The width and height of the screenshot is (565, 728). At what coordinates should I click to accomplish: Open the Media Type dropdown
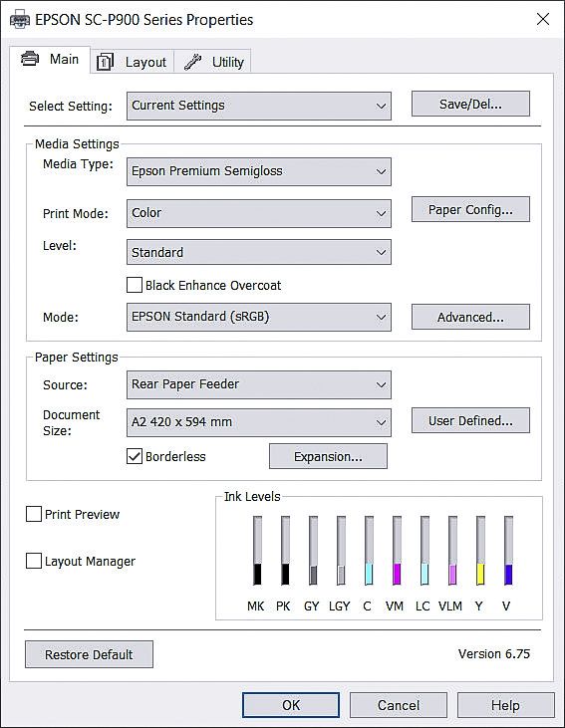tap(259, 171)
